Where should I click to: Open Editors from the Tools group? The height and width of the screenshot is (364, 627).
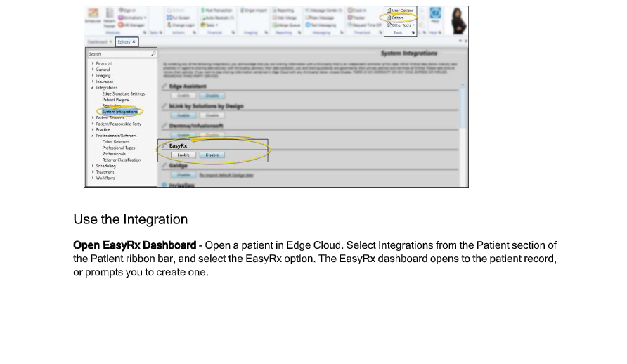click(396, 18)
